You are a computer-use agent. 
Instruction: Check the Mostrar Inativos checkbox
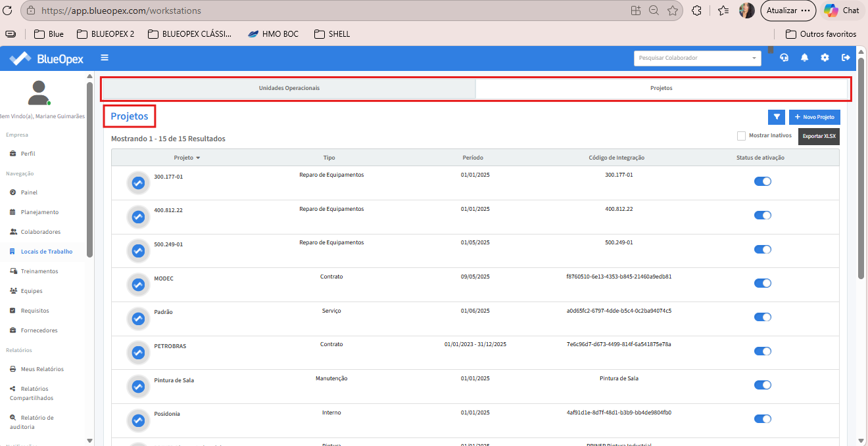pyautogui.click(x=741, y=136)
